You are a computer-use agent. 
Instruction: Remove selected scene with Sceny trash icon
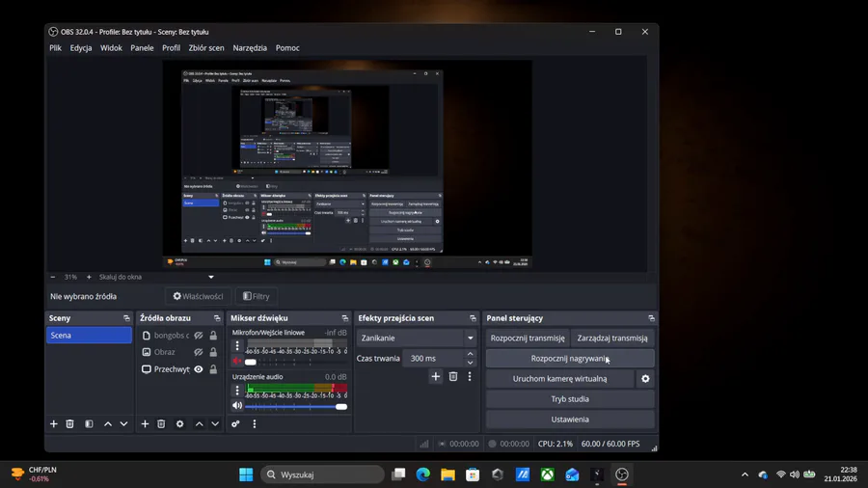69,423
